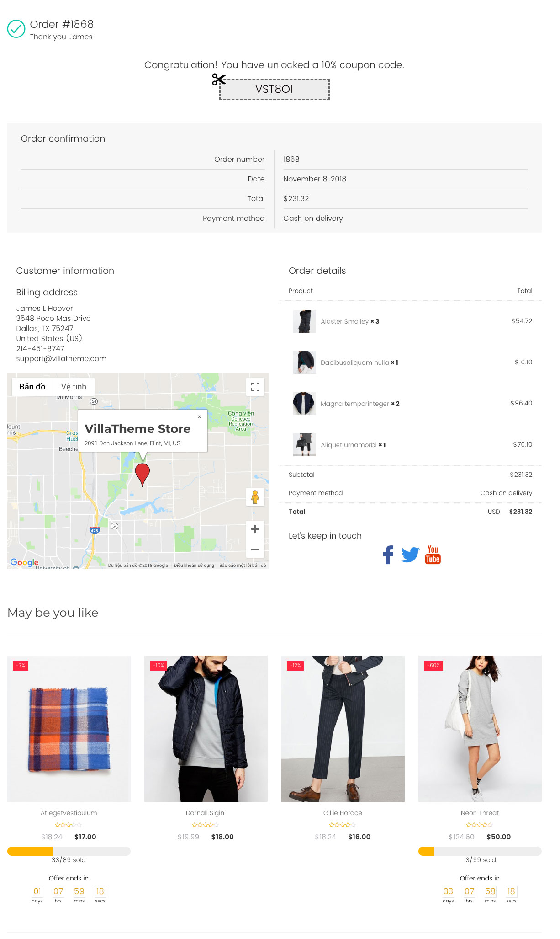Switch map to Bản đồ view
Viewport: 560px width, 939px height.
coord(32,387)
